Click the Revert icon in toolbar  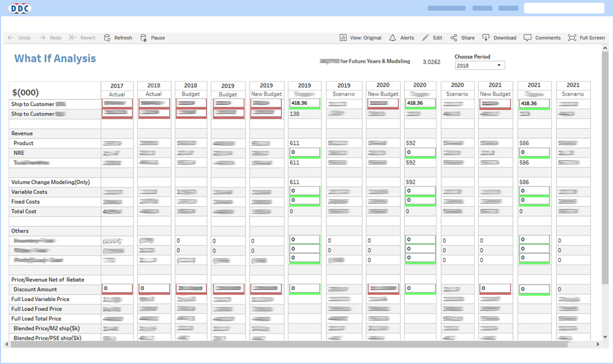(x=73, y=38)
